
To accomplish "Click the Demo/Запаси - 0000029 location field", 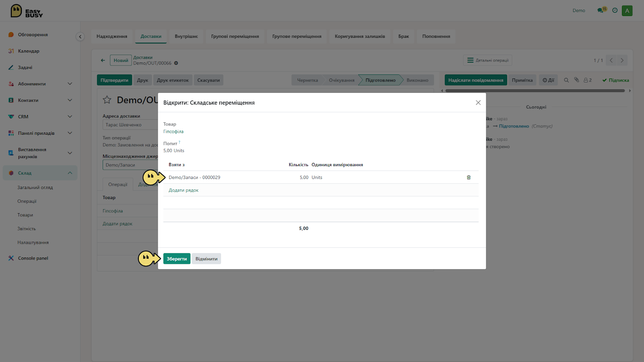I will (194, 177).
